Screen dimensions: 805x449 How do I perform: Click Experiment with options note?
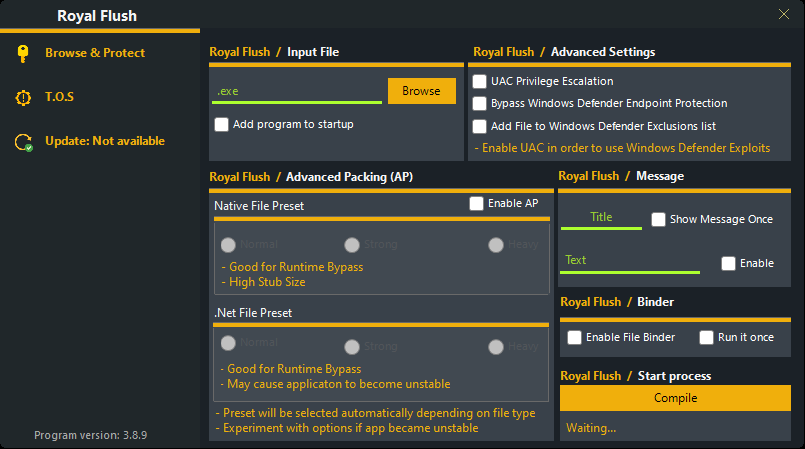coord(347,428)
